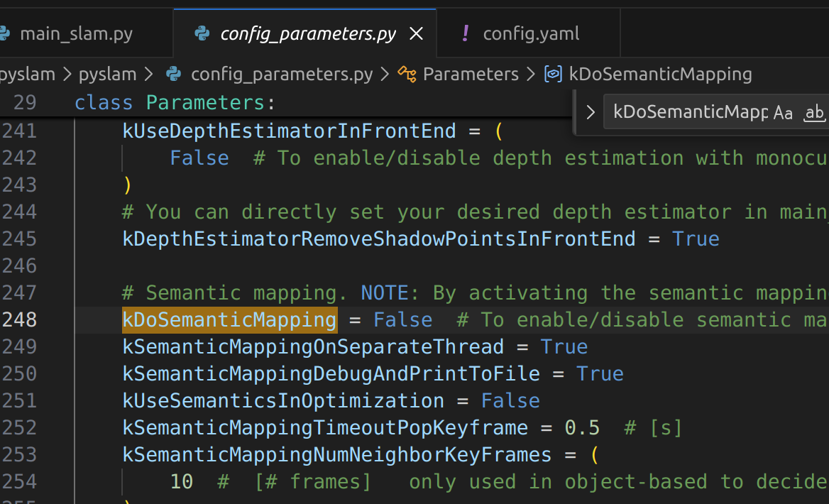Close the config_parameters.py tab
829x504 pixels.
[x=417, y=34]
